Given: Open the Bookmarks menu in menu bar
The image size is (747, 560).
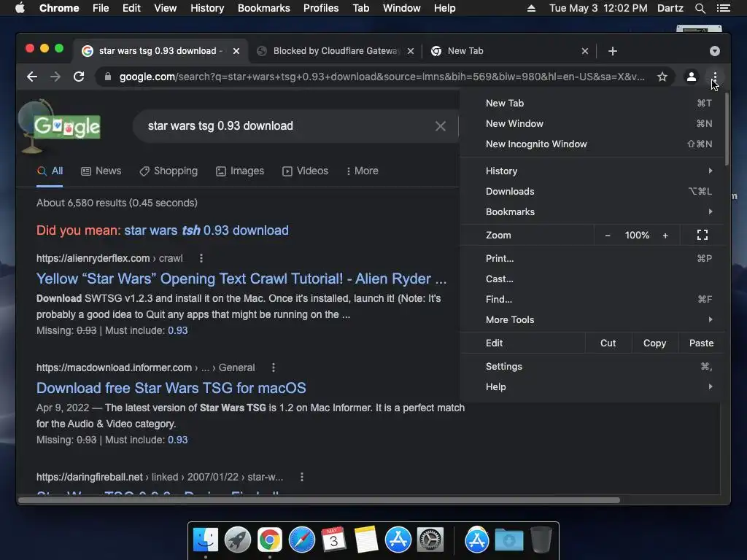Looking at the screenshot, I should click(x=263, y=8).
